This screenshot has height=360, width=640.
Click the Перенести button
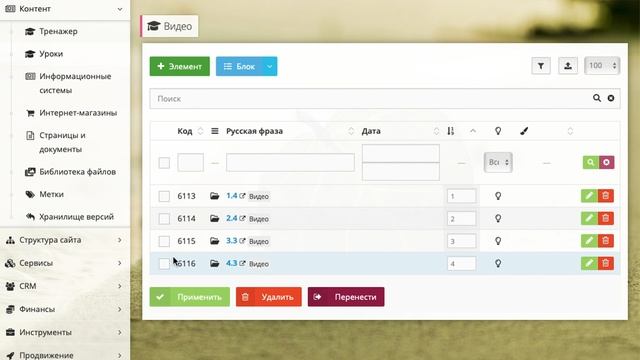tap(346, 297)
